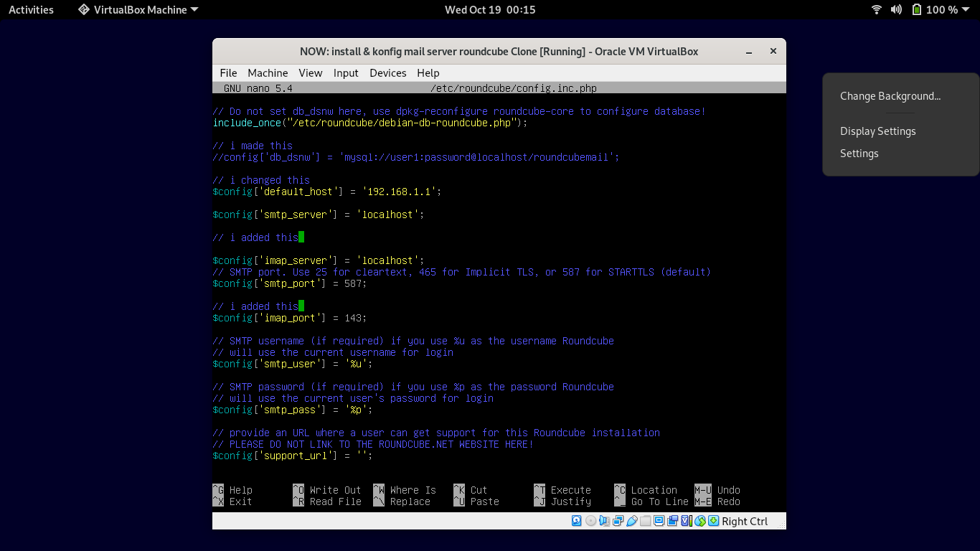980x551 pixels.
Task: Click the Activities button
Action: click(x=31, y=10)
